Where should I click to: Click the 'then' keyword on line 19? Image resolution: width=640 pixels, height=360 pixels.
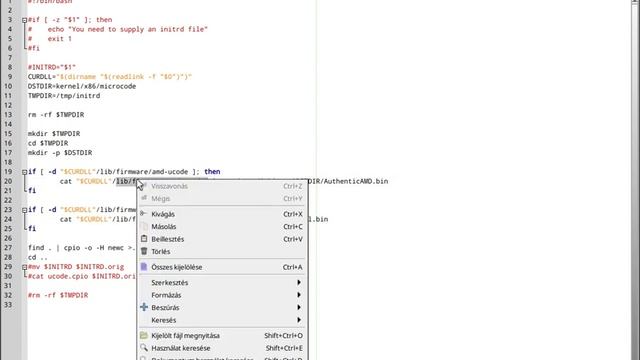point(212,172)
